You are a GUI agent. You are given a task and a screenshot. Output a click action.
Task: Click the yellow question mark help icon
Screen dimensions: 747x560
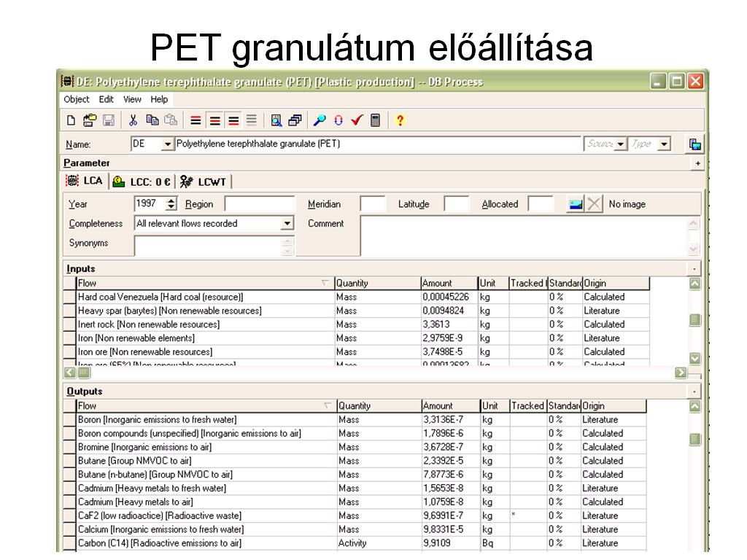coord(400,120)
